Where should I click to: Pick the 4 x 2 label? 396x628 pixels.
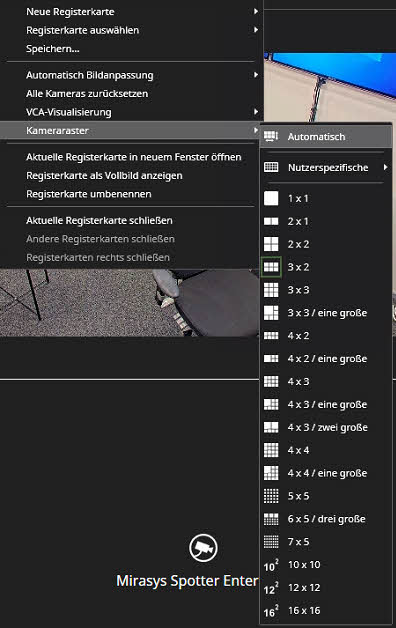[298, 336]
